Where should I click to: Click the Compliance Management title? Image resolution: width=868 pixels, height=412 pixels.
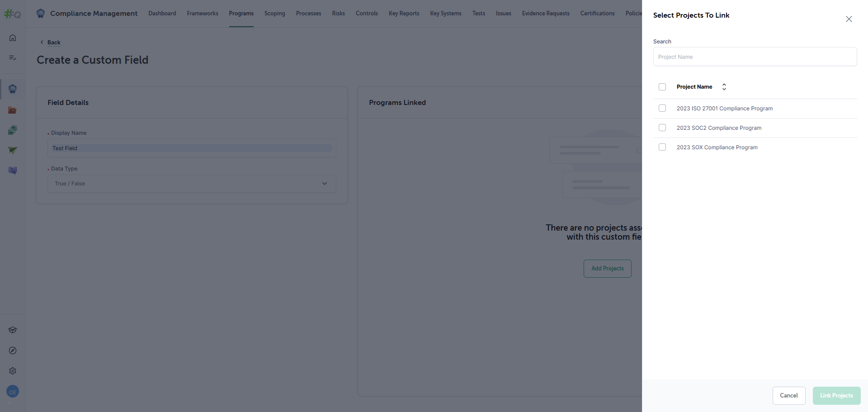coord(94,14)
